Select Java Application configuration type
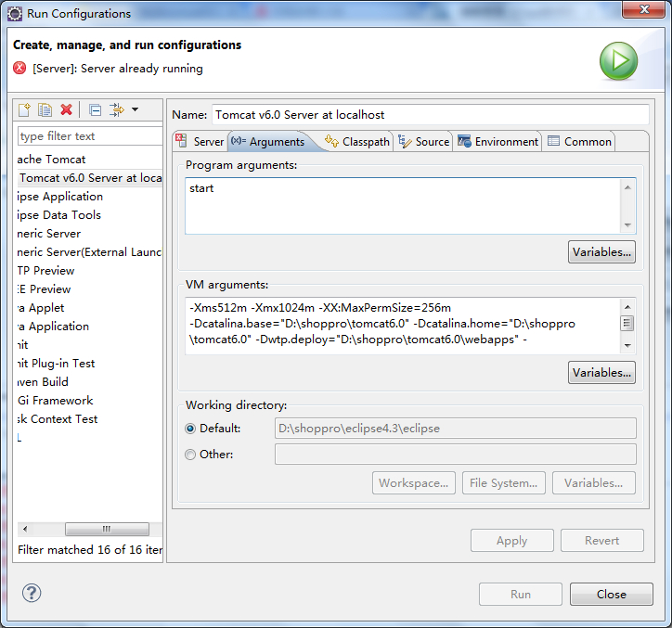 pyautogui.click(x=53, y=327)
